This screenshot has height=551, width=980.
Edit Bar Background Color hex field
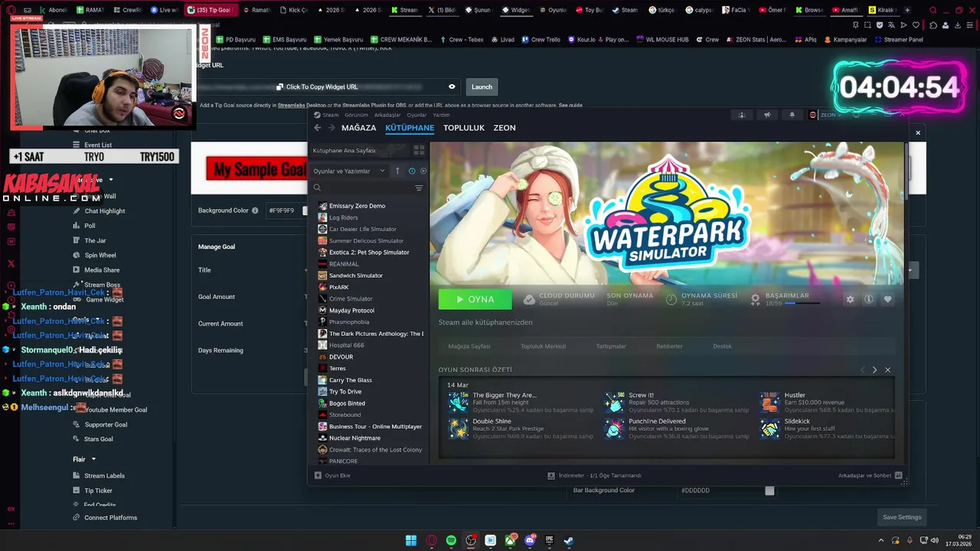[720, 491]
